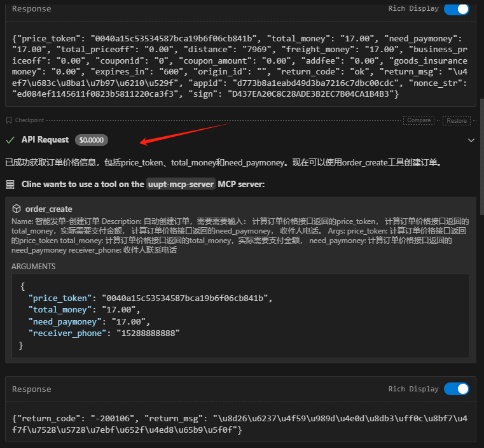This screenshot has height=448, width=484.
Task: Click inside the arguments JSON code block
Action: pyautogui.click(x=240, y=316)
